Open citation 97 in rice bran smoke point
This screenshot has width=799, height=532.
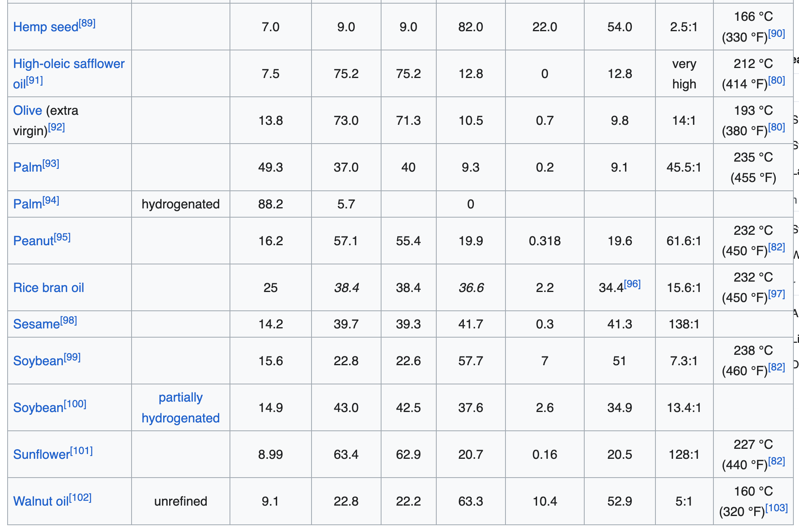point(776,294)
